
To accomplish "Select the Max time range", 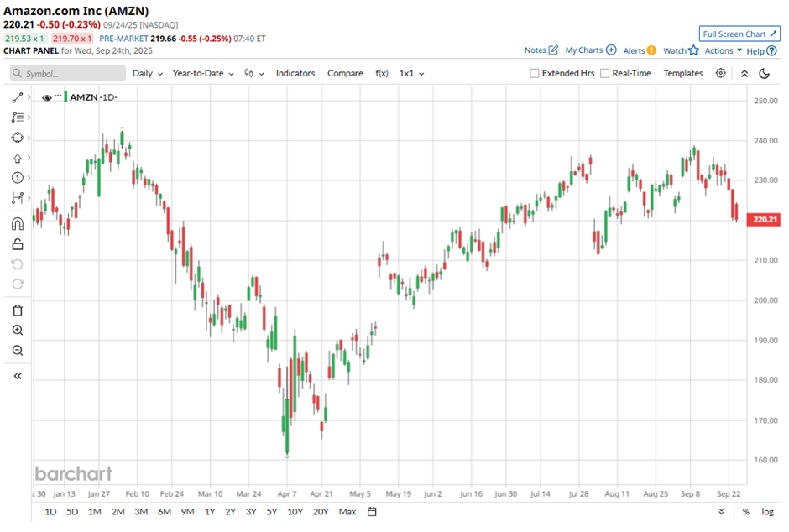I will 347,511.
